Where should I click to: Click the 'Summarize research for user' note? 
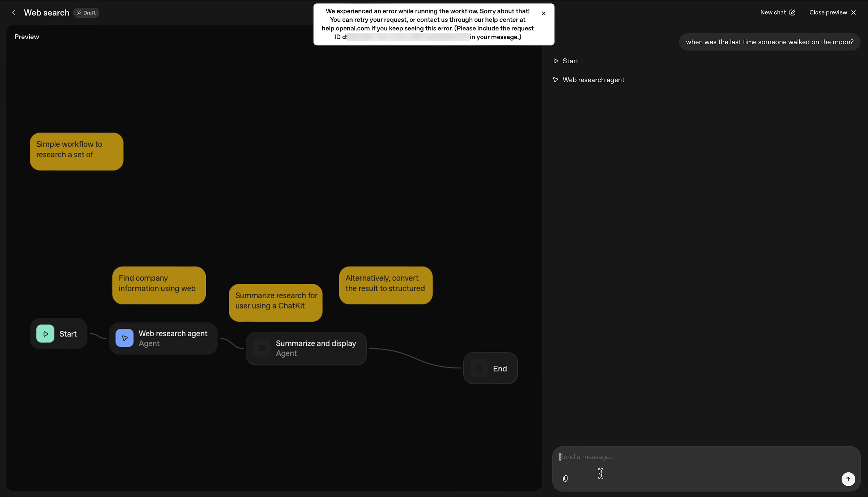pyautogui.click(x=275, y=303)
